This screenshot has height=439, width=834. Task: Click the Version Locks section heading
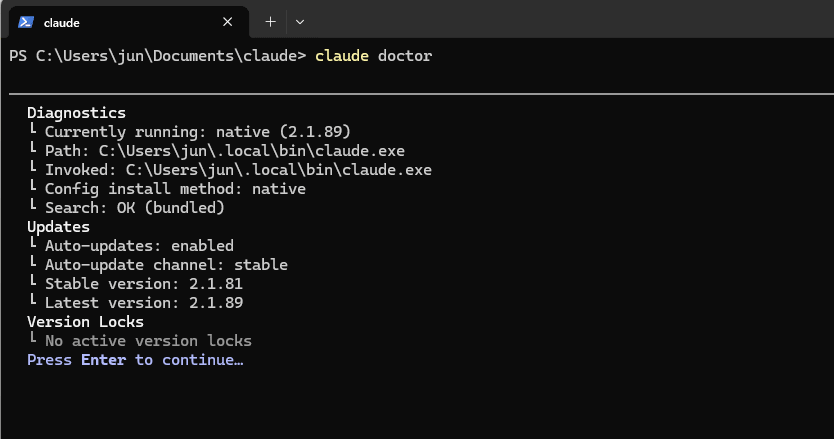85,322
